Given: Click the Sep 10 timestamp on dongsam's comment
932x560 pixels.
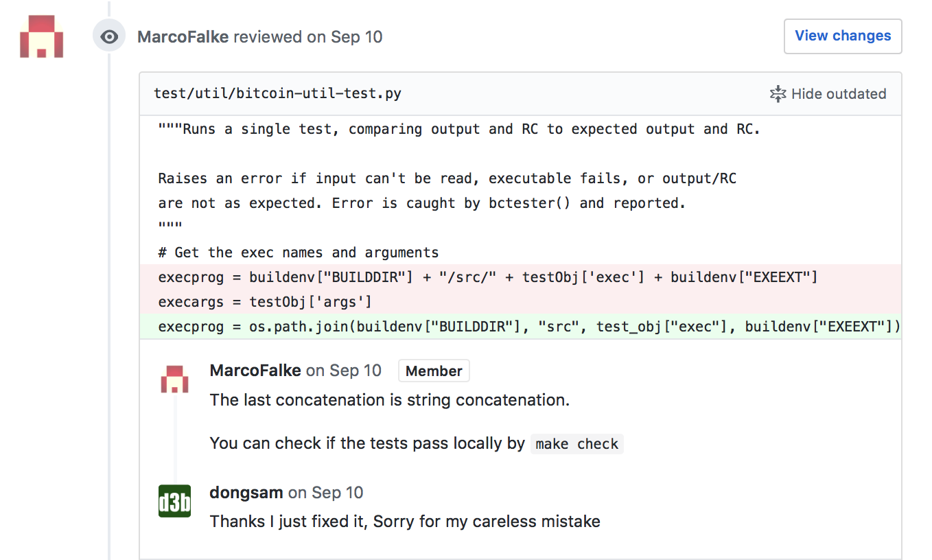Looking at the screenshot, I should click(337, 493).
